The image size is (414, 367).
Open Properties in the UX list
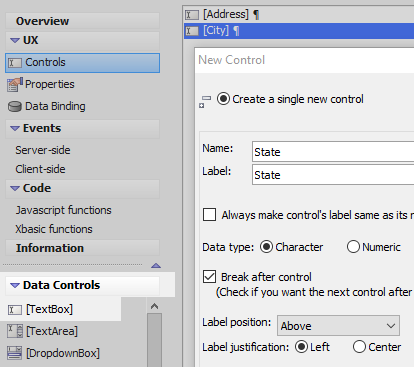tap(49, 84)
